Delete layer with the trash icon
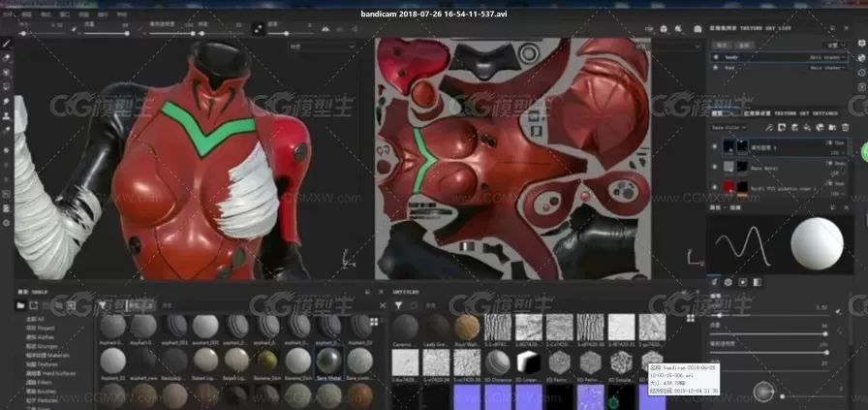Image resolution: width=868 pixels, height=410 pixels. pyautogui.click(x=846, y=127)
